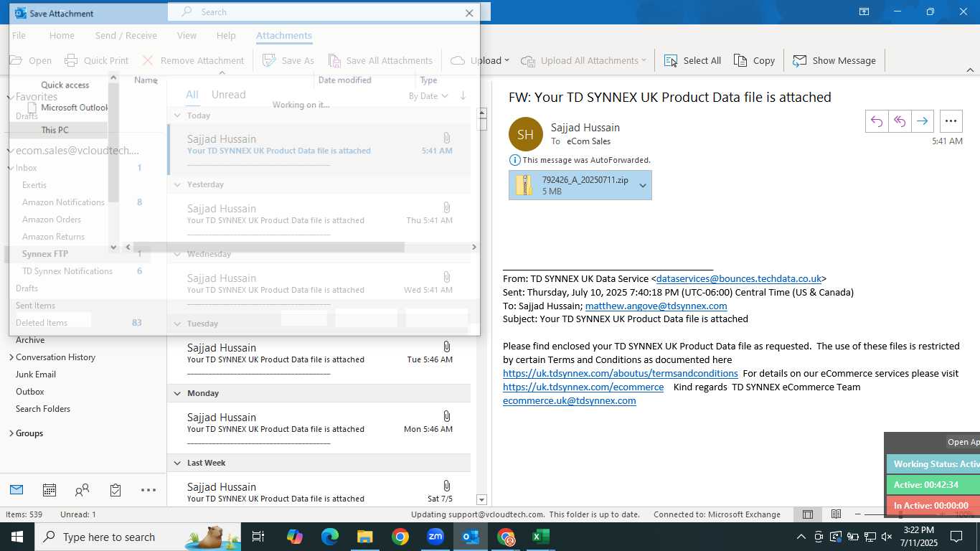Click Quick Print in the ribbon

click(97, 60)
